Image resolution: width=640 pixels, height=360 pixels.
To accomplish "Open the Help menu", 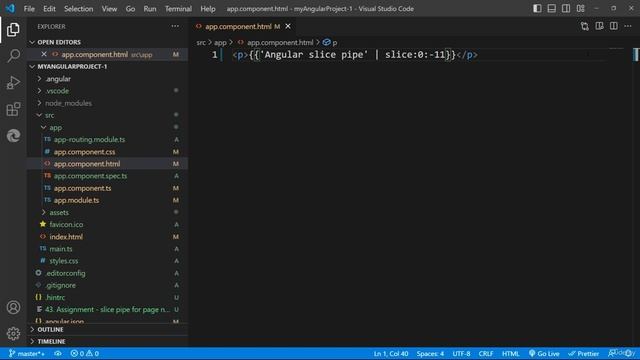I will pyautogui.click(x=208, y=9).
